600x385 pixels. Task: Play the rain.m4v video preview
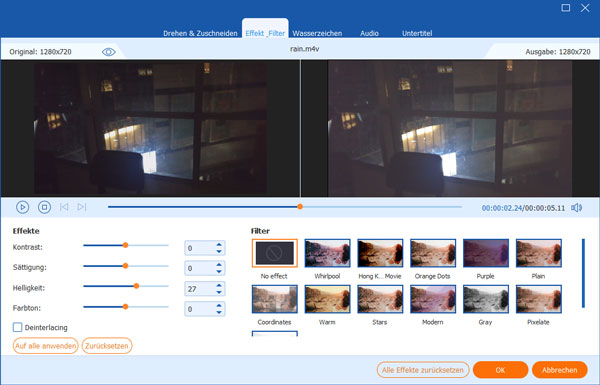pos(23,207)
